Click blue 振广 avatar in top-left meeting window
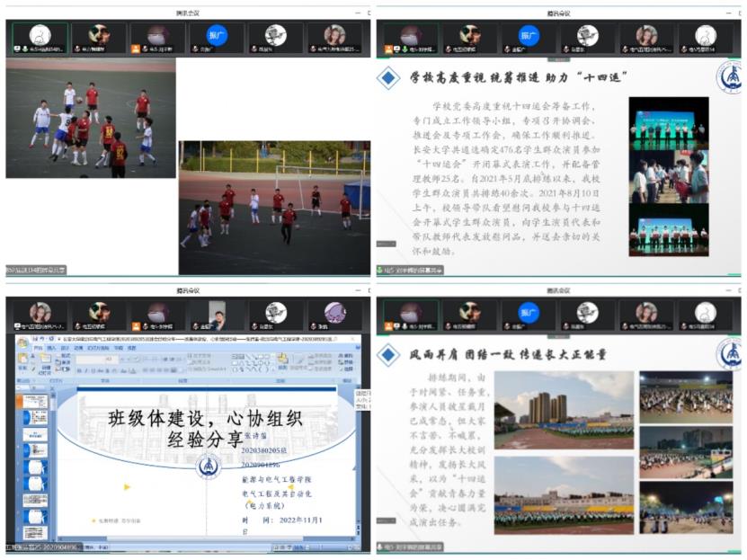 (218, 34)
